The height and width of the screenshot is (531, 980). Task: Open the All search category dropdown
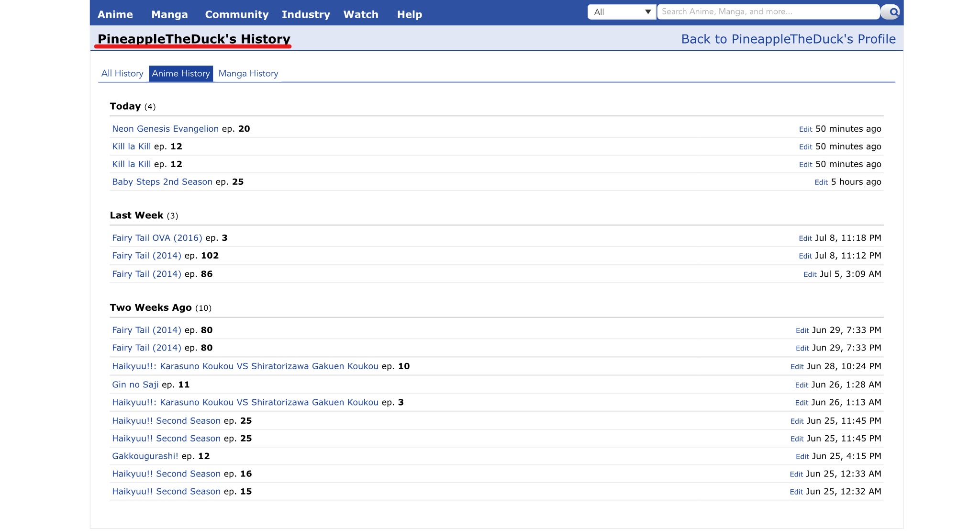click(622, 12)
